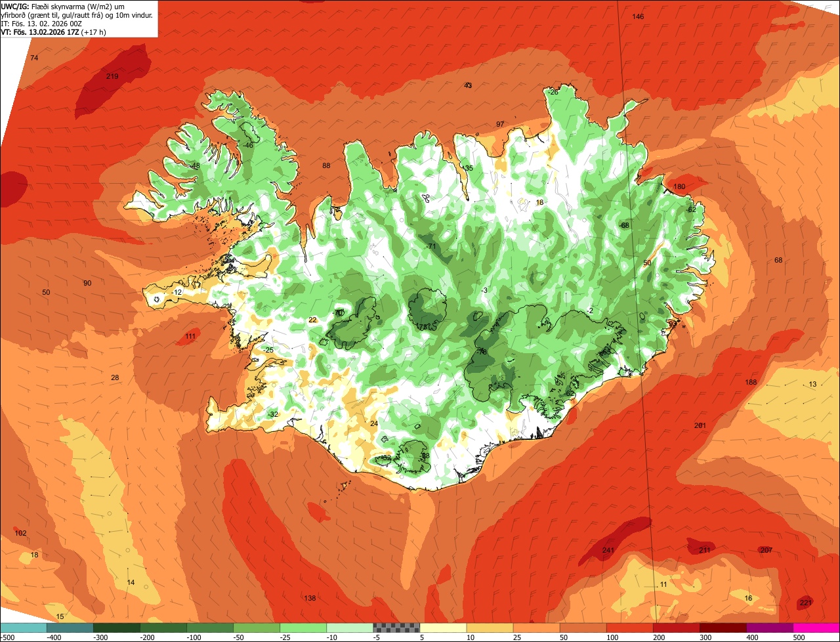This screenshot has height=642, width=840.
Task: Click the 14 value on the map
Action: coord(131,582)
